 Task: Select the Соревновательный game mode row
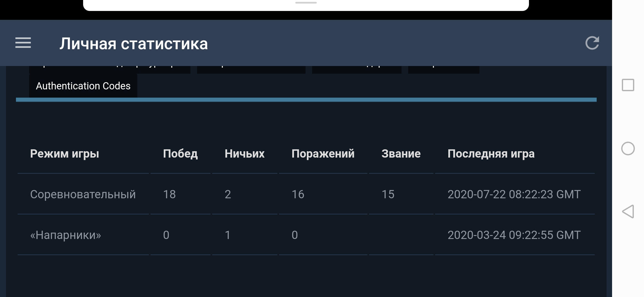(x=306, y=194)
